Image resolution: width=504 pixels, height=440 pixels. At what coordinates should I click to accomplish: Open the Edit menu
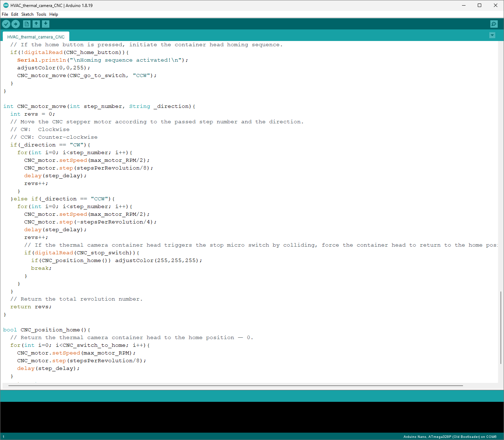(x=15, y=14)
